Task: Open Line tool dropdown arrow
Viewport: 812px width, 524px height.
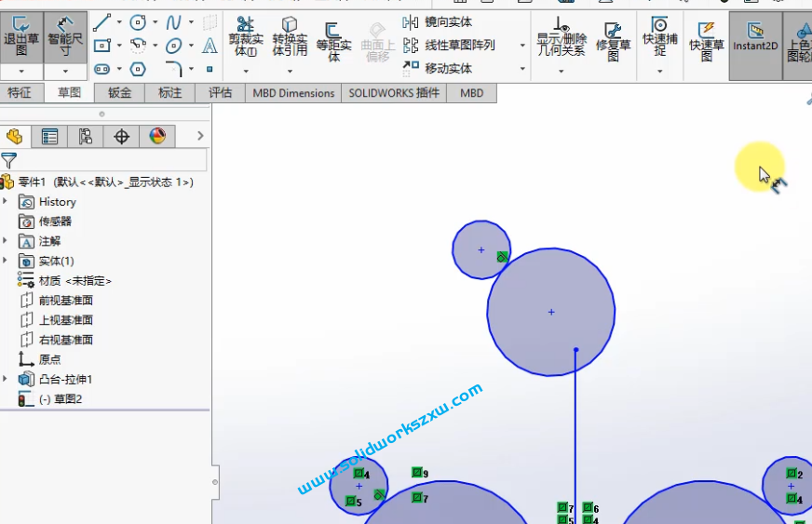Action: pos(119,22)
